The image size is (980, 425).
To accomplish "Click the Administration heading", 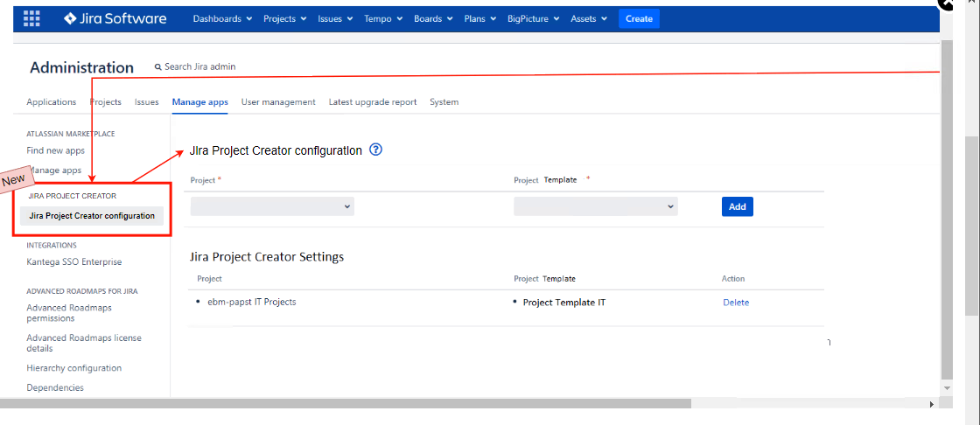I will (x=82, y=67).
